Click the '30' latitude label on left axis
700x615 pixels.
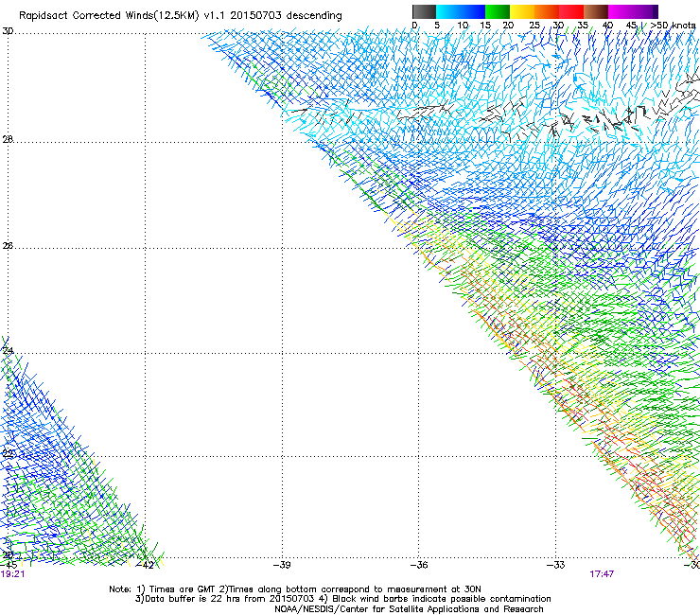click(8, 31)
